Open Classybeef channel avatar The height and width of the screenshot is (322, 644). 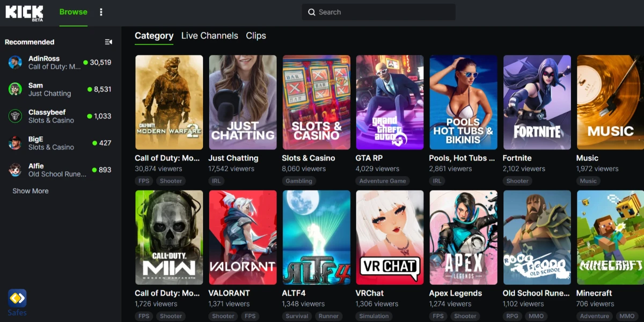coord(15,116)
